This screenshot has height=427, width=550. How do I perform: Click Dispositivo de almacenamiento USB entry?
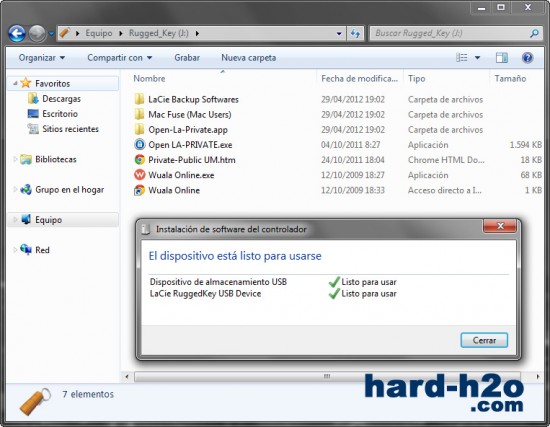click(218, 282)
